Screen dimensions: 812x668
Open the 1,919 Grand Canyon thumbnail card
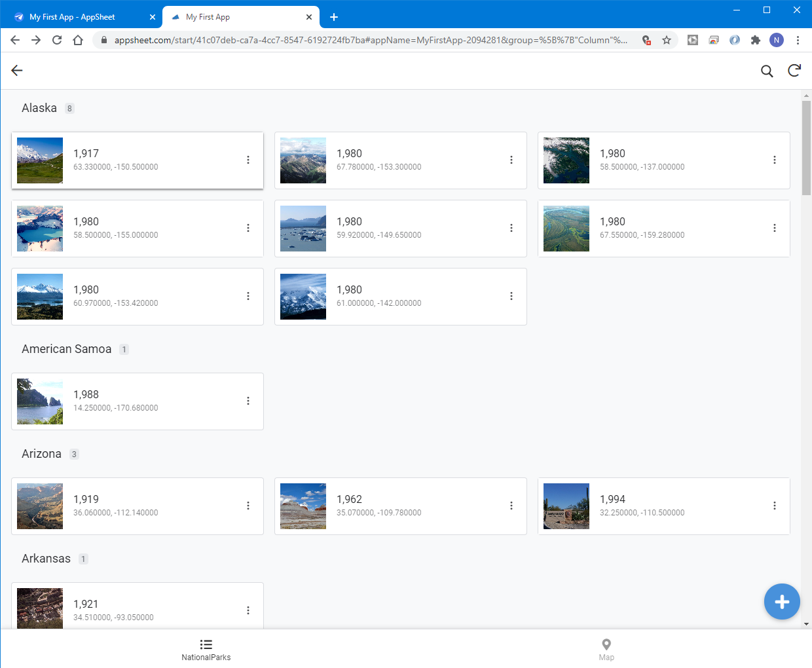click(40, 506)
